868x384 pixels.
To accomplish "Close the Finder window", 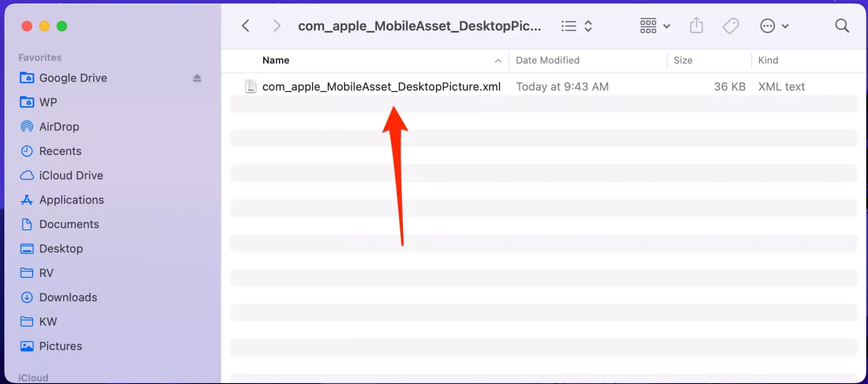I will (x=27, y=26).
